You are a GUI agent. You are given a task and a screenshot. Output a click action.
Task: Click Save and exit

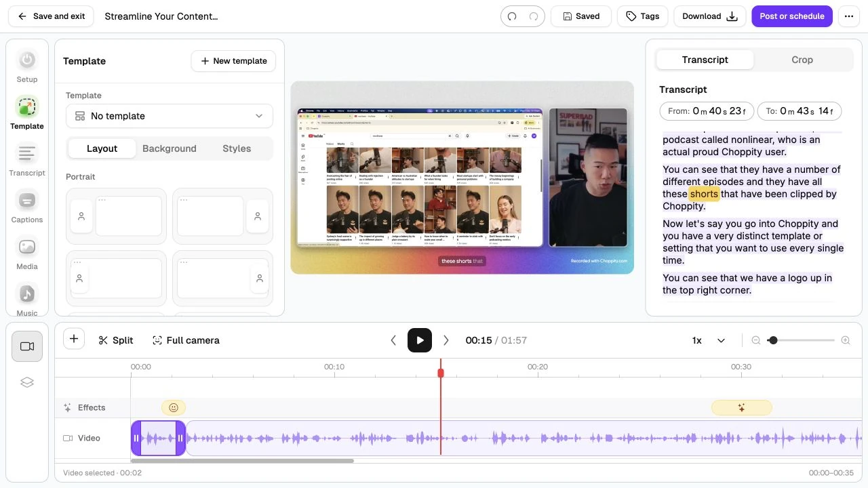(x=52, y=16)
